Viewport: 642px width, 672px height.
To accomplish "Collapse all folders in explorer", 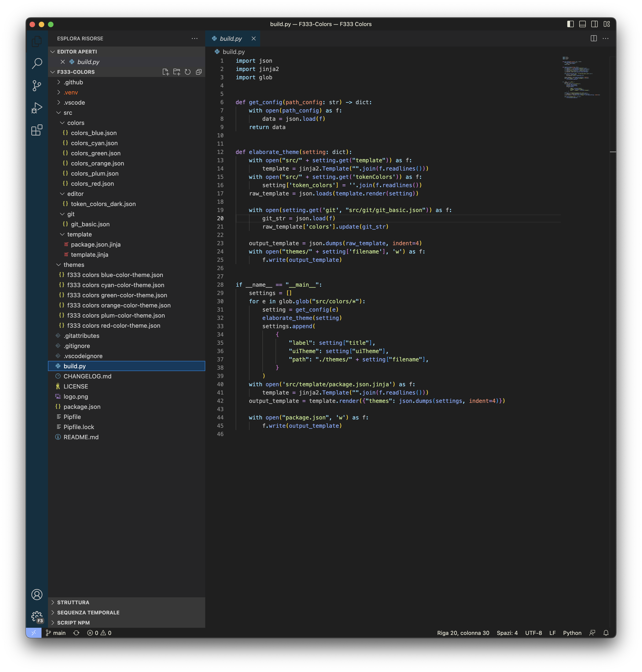I will (x=199, y=72).
